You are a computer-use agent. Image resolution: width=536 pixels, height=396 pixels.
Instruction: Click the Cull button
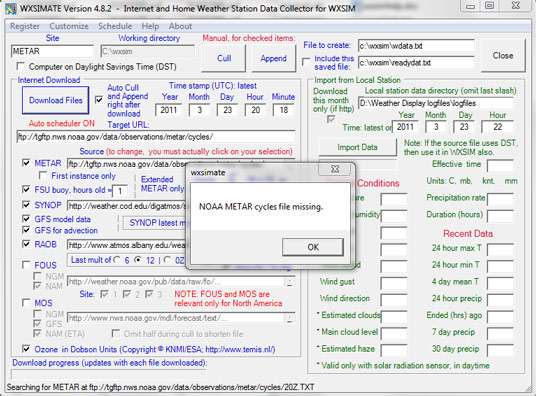(x=224, y=58)
